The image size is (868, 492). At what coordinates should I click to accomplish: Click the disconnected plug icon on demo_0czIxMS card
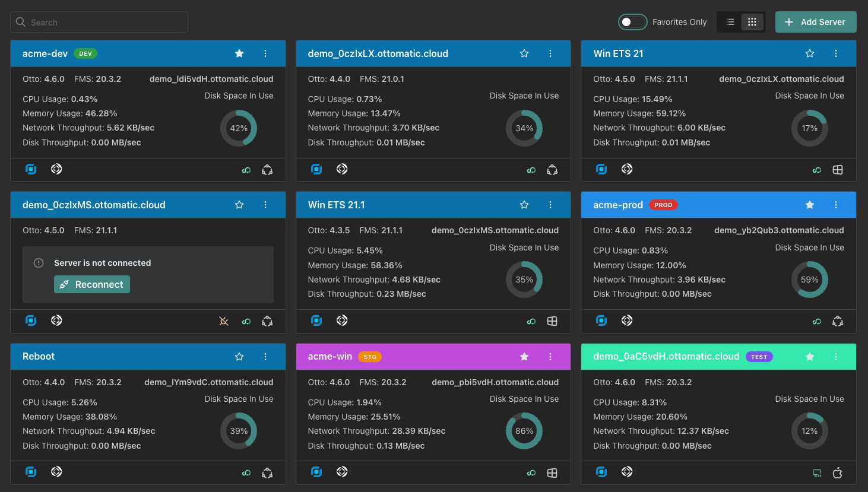pos(224,321)
